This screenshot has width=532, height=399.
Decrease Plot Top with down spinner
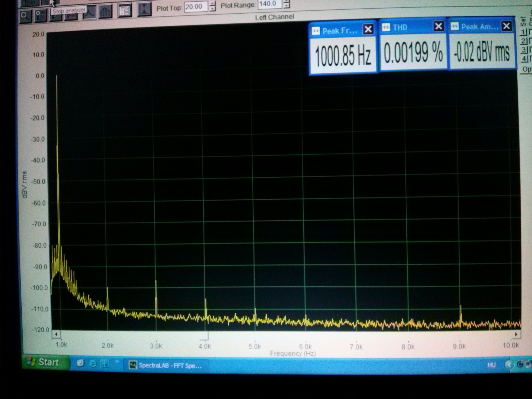pyautogui.click(x=212, y=9)
